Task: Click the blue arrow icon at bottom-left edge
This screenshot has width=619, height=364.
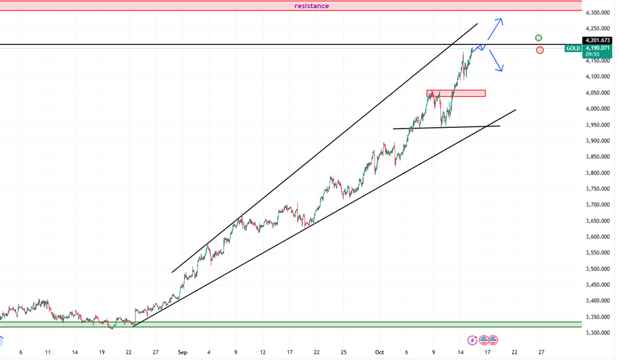Action: (x=2, y=340)
